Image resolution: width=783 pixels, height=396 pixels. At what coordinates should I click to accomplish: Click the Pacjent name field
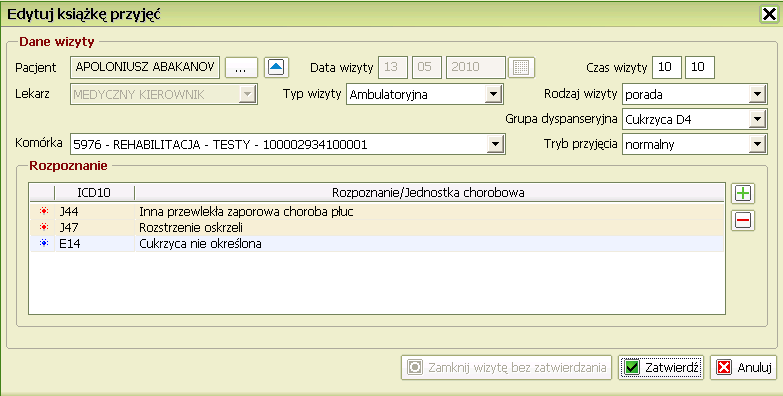pyautogui.click(x=145, y=67)
